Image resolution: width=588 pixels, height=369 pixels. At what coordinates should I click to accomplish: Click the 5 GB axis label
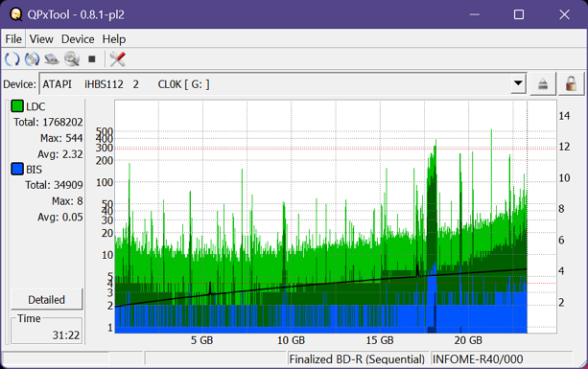[x=201, y=340]
